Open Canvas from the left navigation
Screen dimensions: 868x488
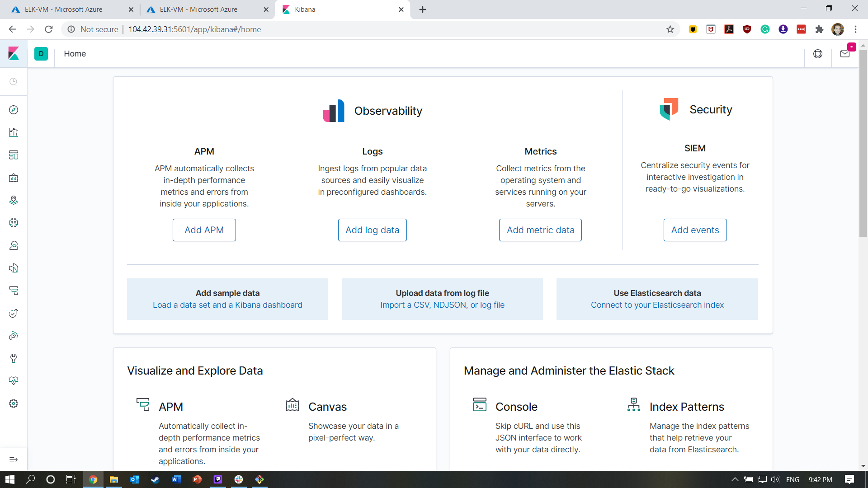coord(14,178)
